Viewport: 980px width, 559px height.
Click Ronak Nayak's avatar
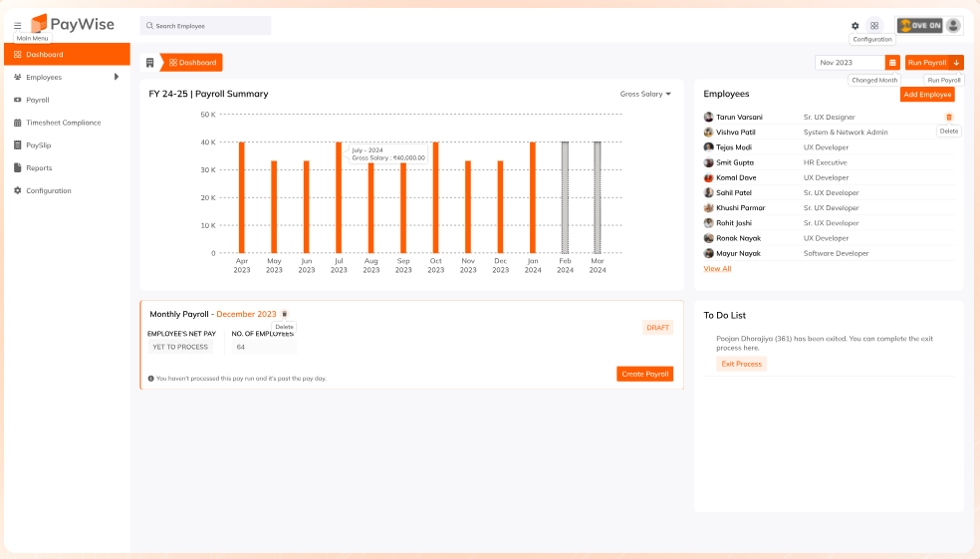pyautogui.click(x=708, y=238)
